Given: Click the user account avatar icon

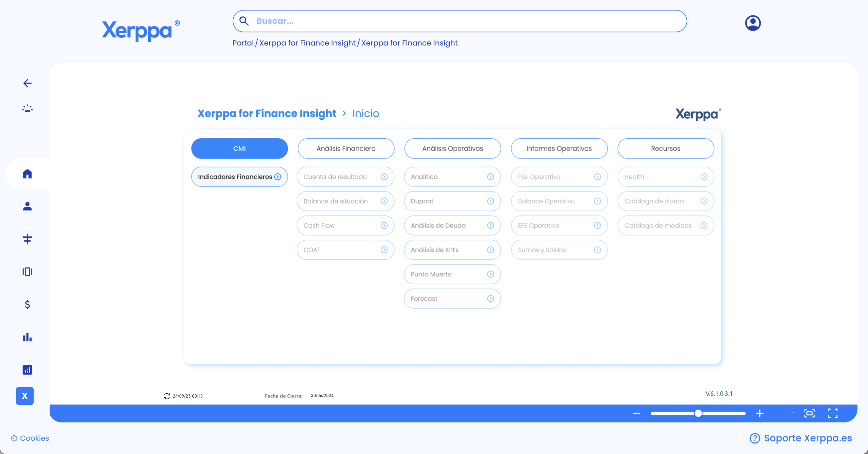Looking at the screenshot, I should point(753,23).
